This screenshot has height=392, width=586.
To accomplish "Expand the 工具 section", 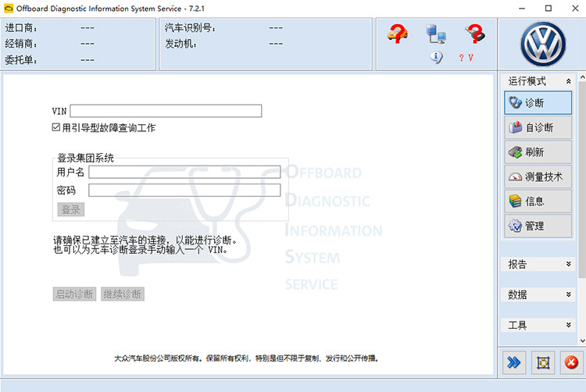I will (x=569, y=325).
